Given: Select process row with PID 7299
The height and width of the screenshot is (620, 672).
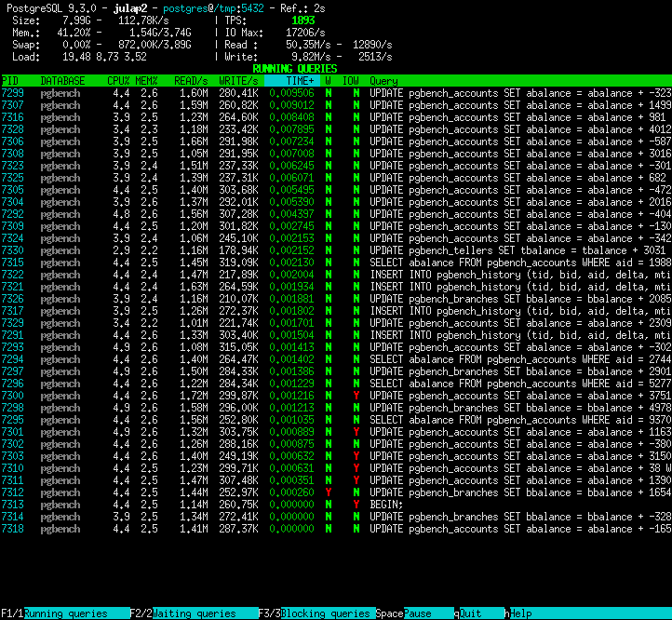Looking at the screenshot, I should click(x=336, y=93).
